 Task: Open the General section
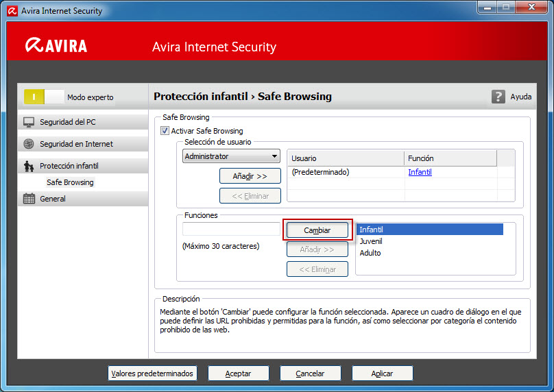83,199
